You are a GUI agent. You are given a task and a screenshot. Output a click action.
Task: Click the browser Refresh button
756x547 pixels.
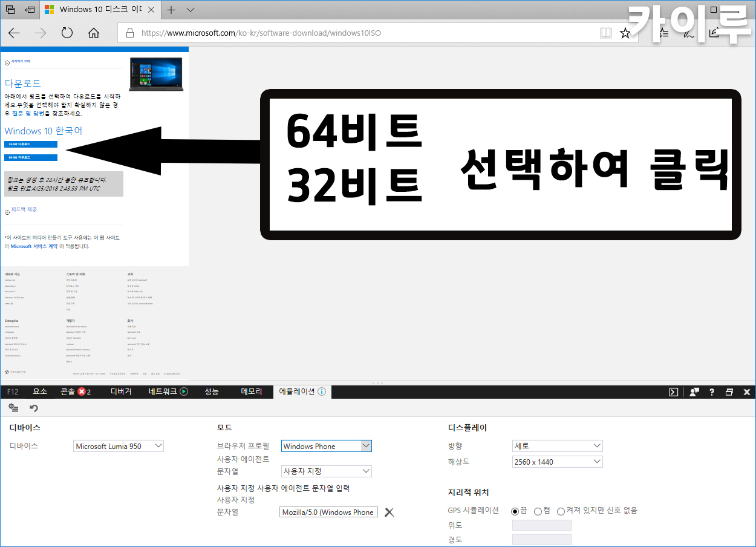(67, 33)
